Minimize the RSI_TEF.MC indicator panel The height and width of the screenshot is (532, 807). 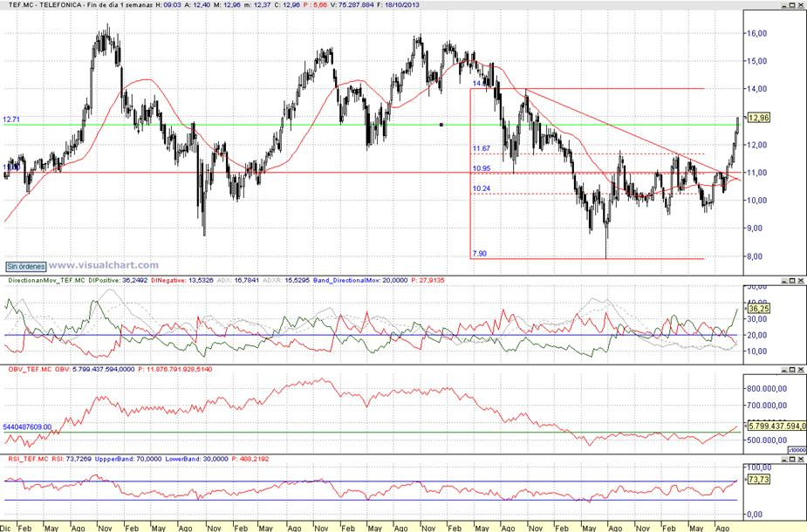[784, 459]
